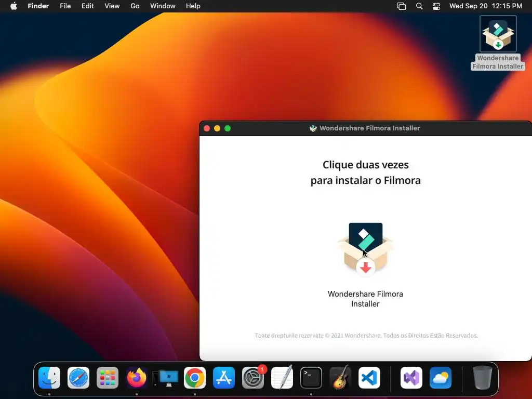Launch TextEdit from the dock
532x399 pixels.
click(x=282, y=378)
